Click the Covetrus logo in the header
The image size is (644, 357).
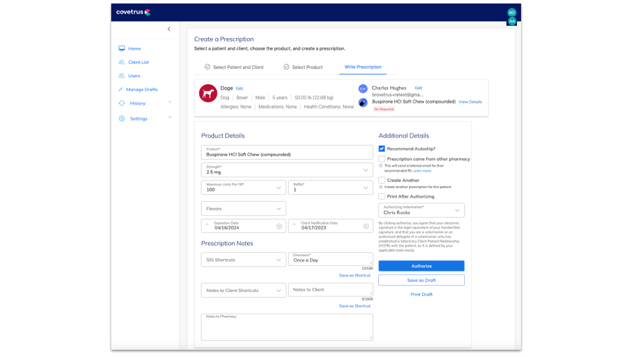pyautogui.click(x=132, y=11)
